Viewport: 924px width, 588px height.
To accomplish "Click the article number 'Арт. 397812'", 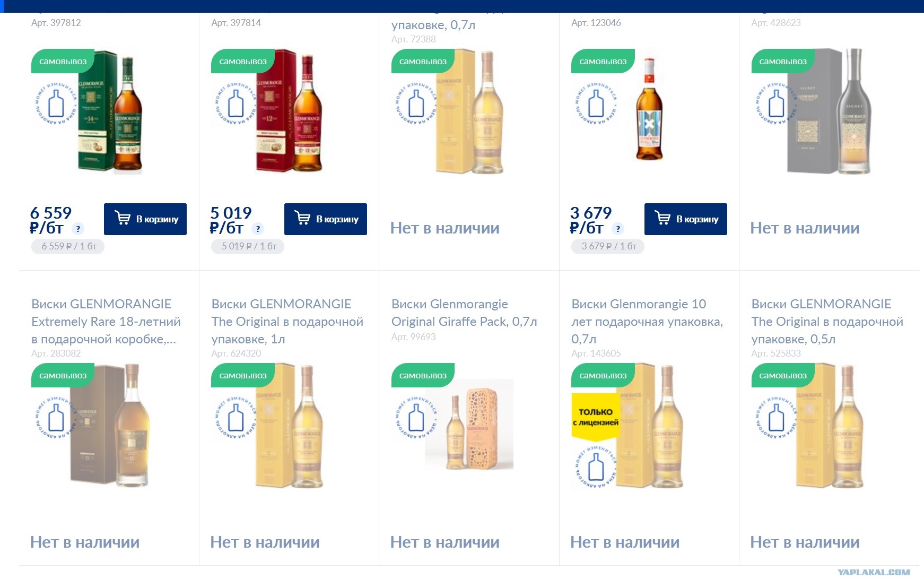I will [x=56, y=23].
